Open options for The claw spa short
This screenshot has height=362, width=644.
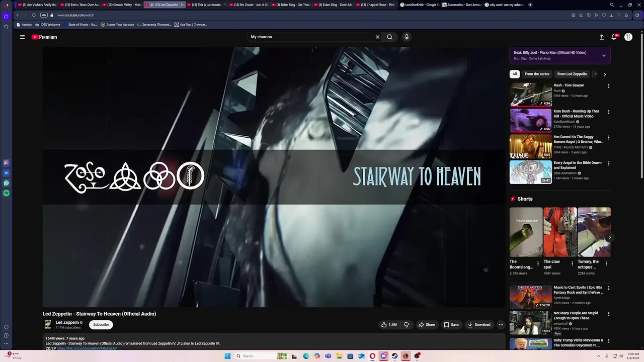pyautogui.click(x=572, y=263)
